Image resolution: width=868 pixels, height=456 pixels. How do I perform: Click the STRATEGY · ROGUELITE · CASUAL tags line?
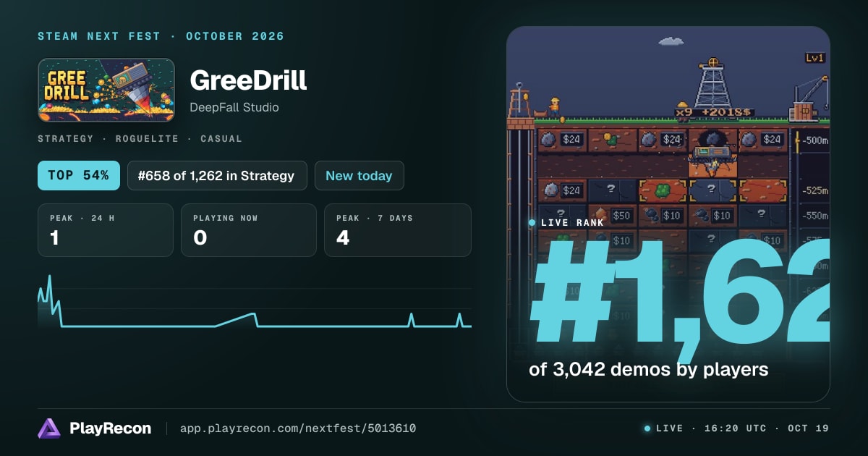140,138
